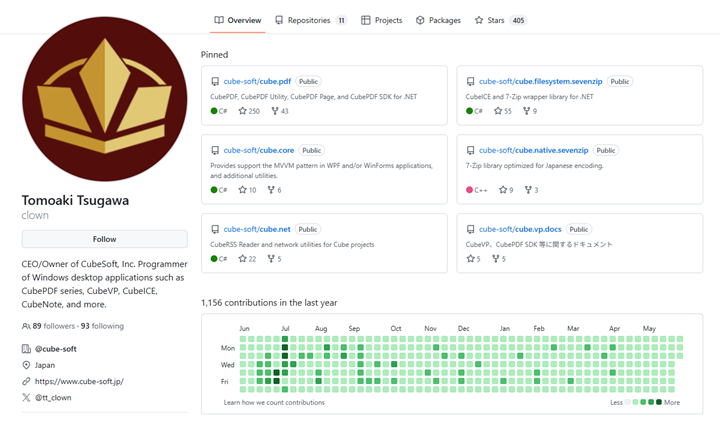Viewport: 720px width, 421px height.
Task: Open the cube-soft/cube.filesystem.sevenzip repository link
Action: tap(540, 81)
